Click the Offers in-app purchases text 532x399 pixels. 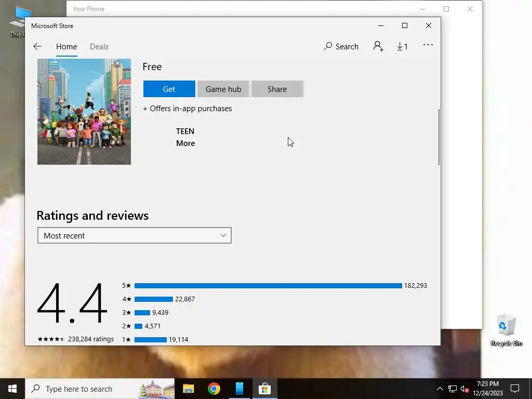click(x=188, y=109)
